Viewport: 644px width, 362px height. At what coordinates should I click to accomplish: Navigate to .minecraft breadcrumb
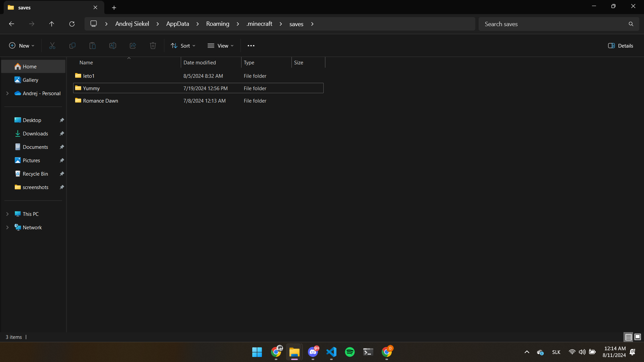(259, 24)
